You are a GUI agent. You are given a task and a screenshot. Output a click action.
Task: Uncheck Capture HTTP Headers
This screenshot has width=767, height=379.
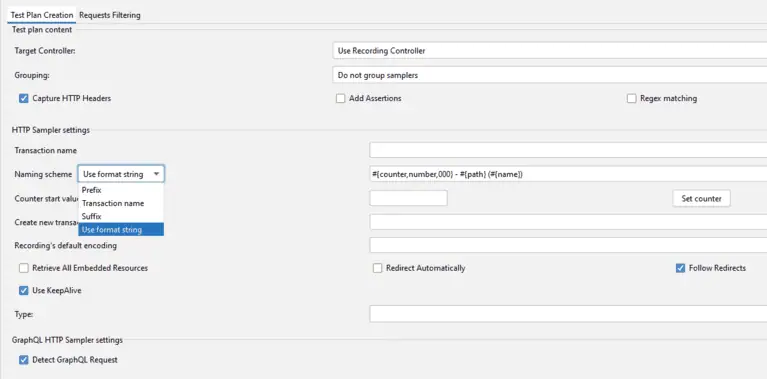(23, 98)
